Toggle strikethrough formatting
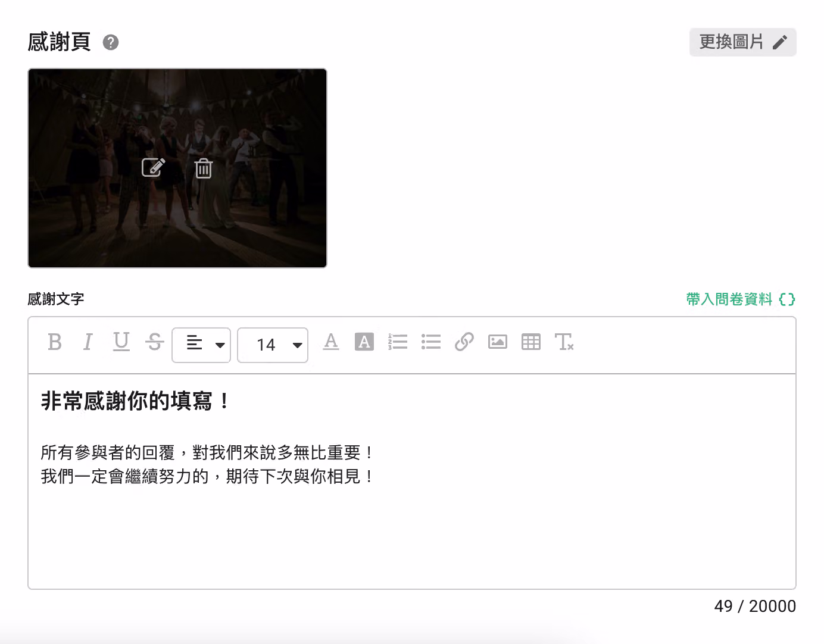This screenshot has width=824, height=644. [155, 342]
